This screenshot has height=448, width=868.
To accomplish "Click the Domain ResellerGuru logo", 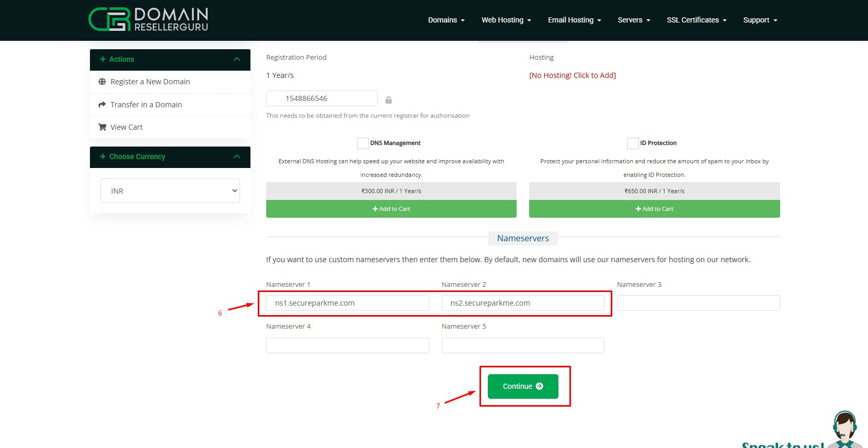I will [149, 20].
